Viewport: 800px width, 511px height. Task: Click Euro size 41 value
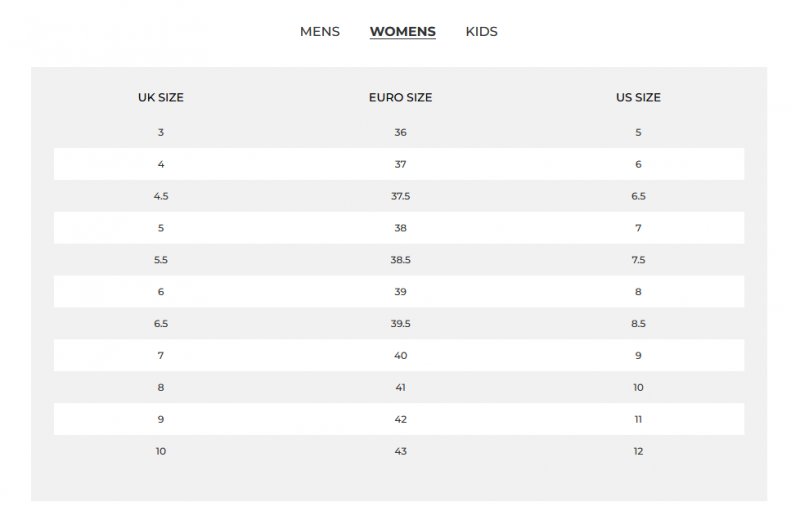[401, 388]
